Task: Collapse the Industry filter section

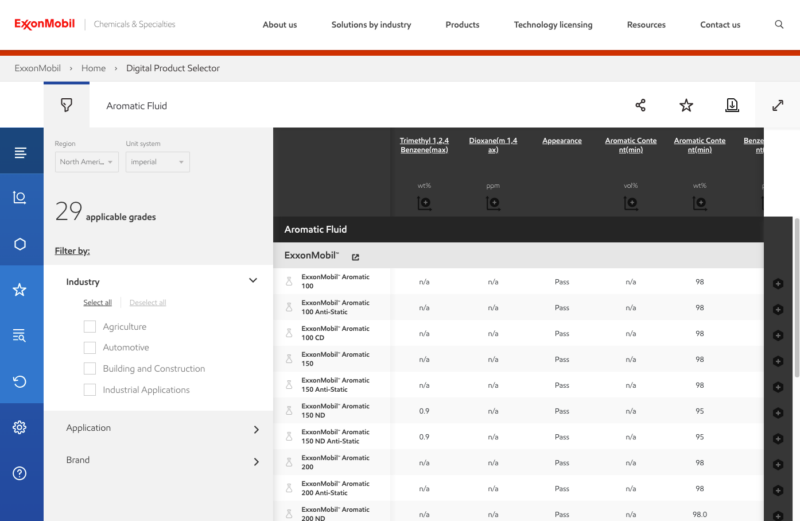Action: pos(253,281)
